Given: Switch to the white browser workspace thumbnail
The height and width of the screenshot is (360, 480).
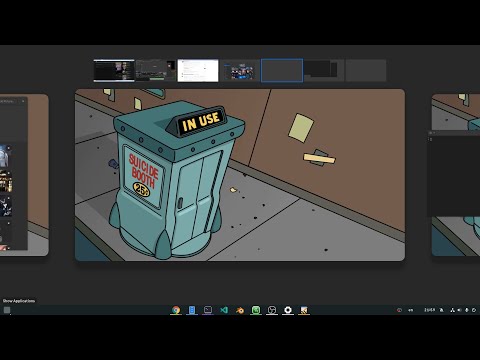Looking at the screenshot, I should (x=198, y=70).
